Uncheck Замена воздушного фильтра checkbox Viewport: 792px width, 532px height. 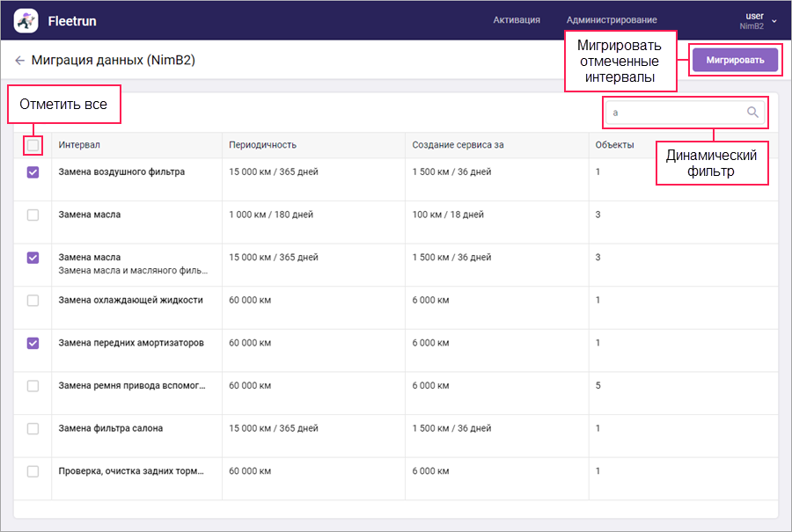tap(33, 172)
